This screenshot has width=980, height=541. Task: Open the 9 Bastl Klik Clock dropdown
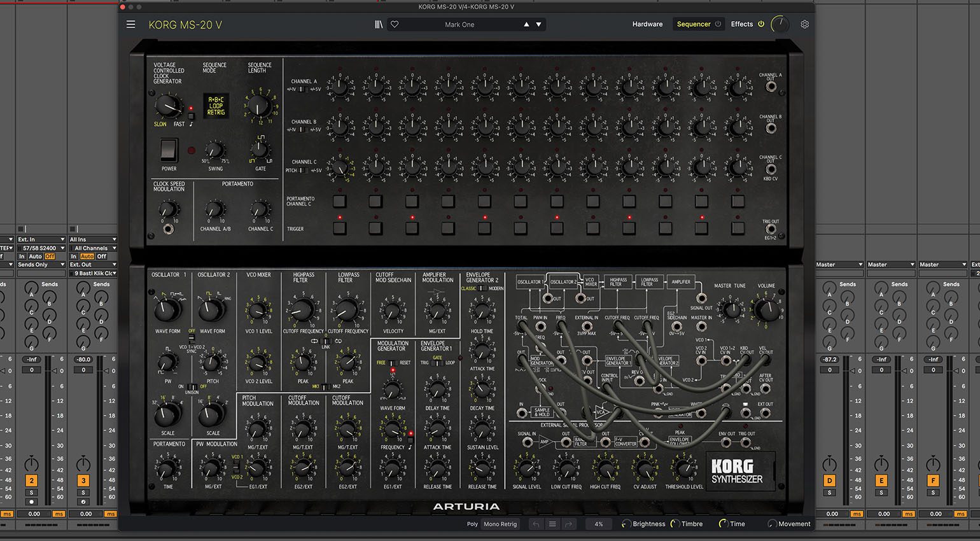(x=93, y=273)
